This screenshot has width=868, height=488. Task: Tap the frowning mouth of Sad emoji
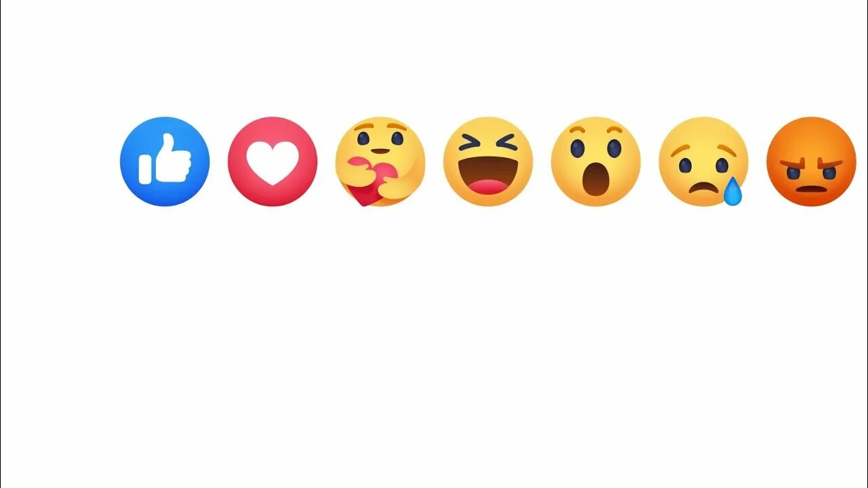704,187
